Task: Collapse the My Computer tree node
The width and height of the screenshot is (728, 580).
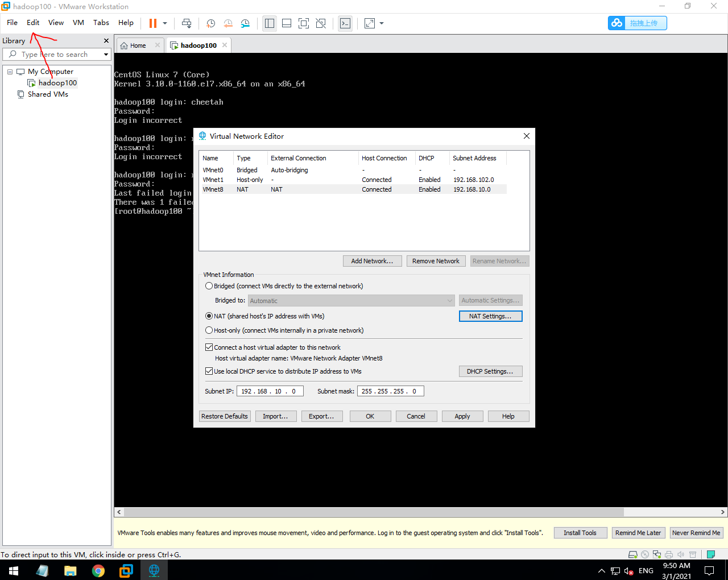Action: [10, 72]
